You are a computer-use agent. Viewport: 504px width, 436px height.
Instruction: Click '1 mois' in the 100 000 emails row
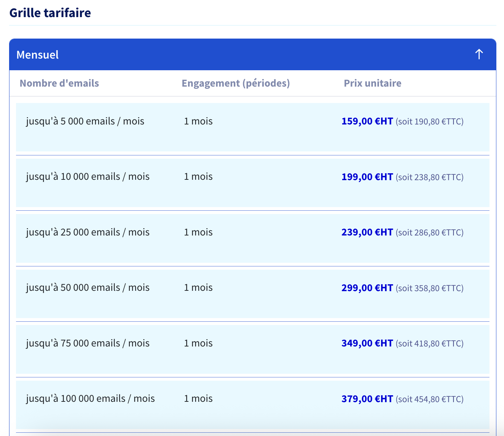[x=198, y=399]
